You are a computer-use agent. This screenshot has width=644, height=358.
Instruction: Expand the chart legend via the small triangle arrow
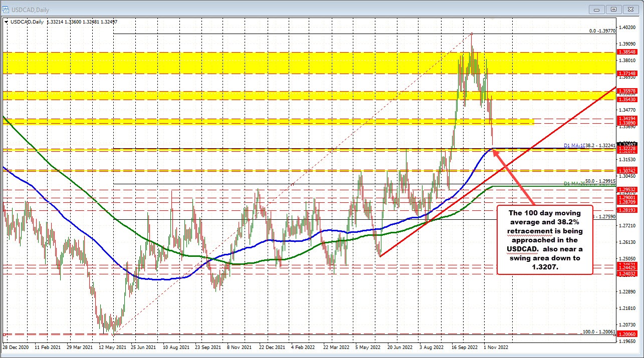pos(6,22)
